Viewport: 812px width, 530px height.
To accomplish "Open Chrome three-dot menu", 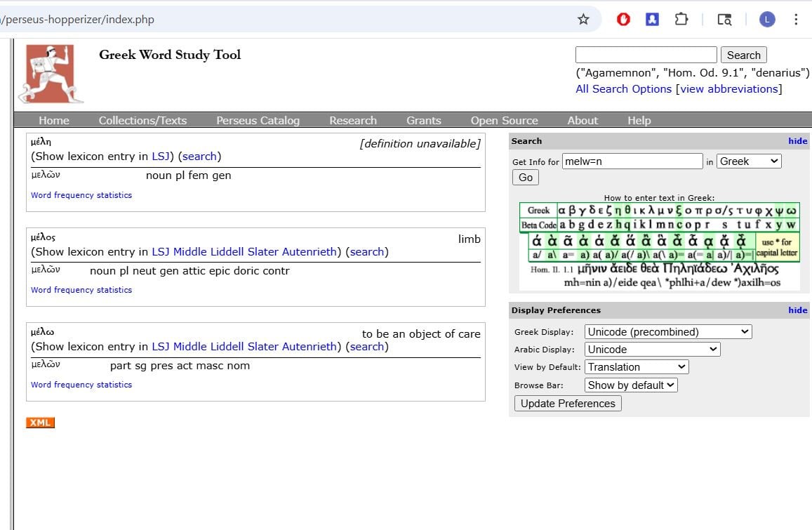I will click(796, 20).
